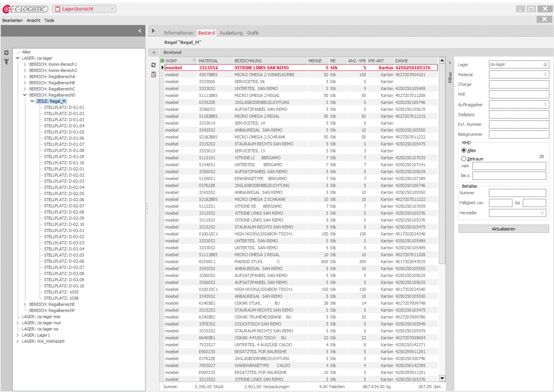Expand the BEREICH RegalbereichE tree node
The height and width of the screenshot is (392, 554).
point(25,305)
